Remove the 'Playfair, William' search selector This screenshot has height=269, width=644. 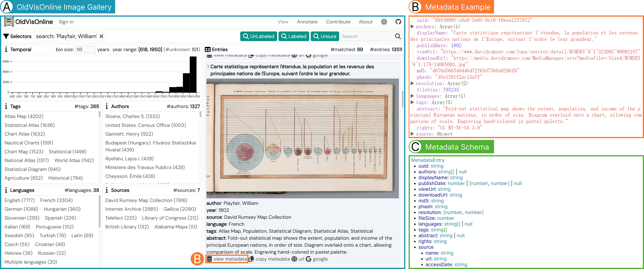pyautogui.click(x=101, y=36)
